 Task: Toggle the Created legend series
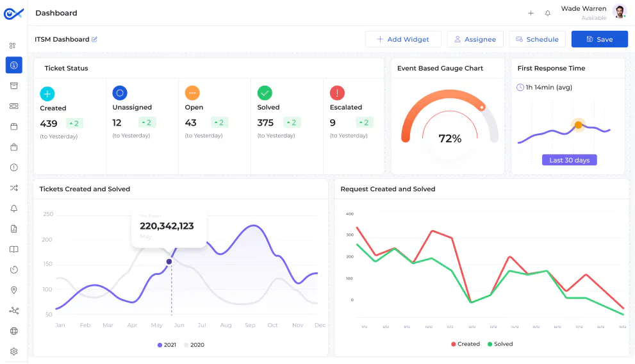[465, 344]
